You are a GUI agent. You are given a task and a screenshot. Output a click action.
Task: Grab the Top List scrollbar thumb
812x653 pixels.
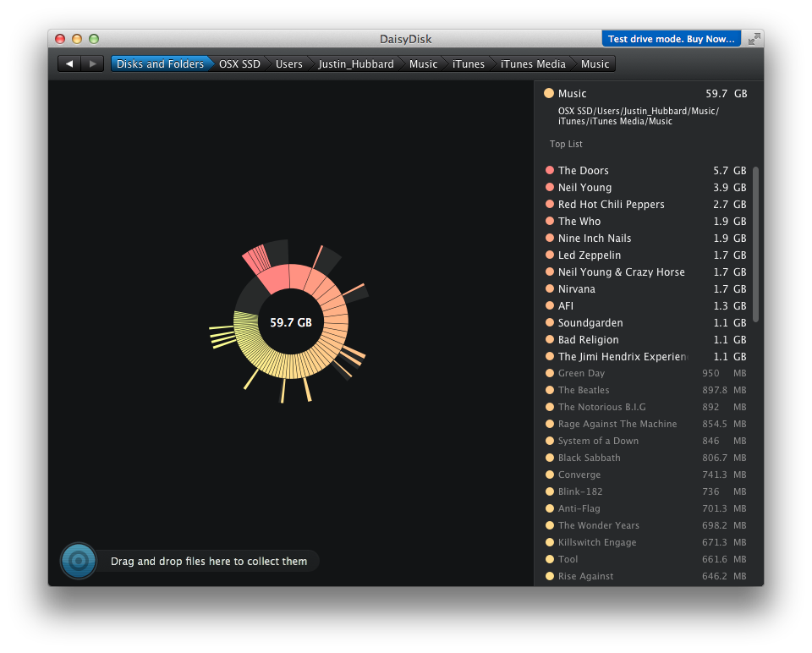755,244
